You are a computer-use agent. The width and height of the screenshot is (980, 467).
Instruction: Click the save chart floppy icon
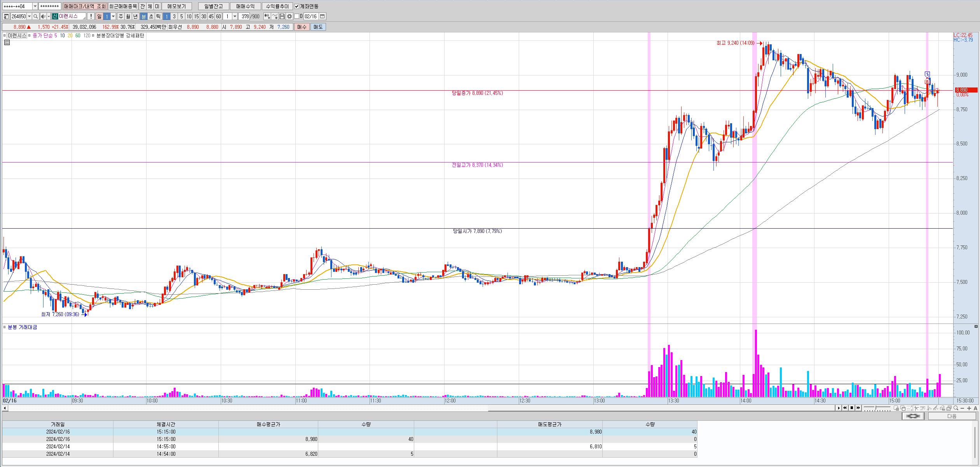(282, 16)
